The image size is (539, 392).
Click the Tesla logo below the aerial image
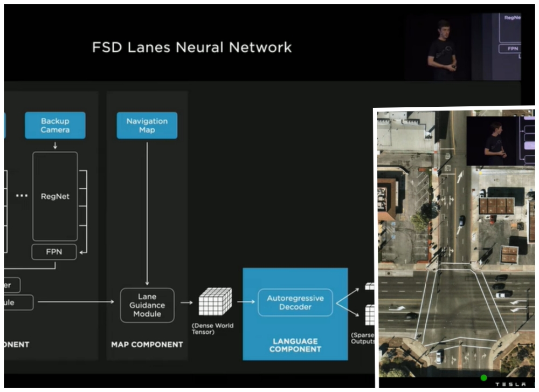510,384
